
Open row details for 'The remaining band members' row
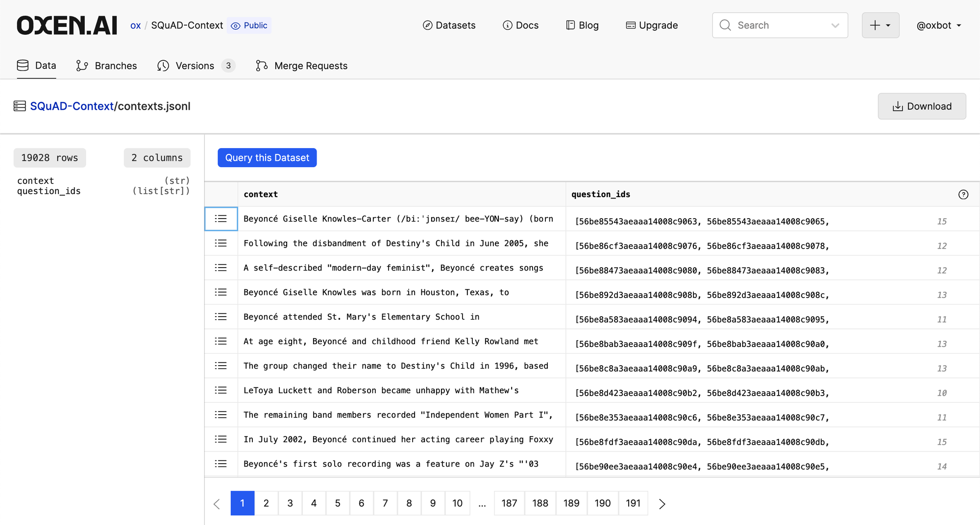coord(221,415)
